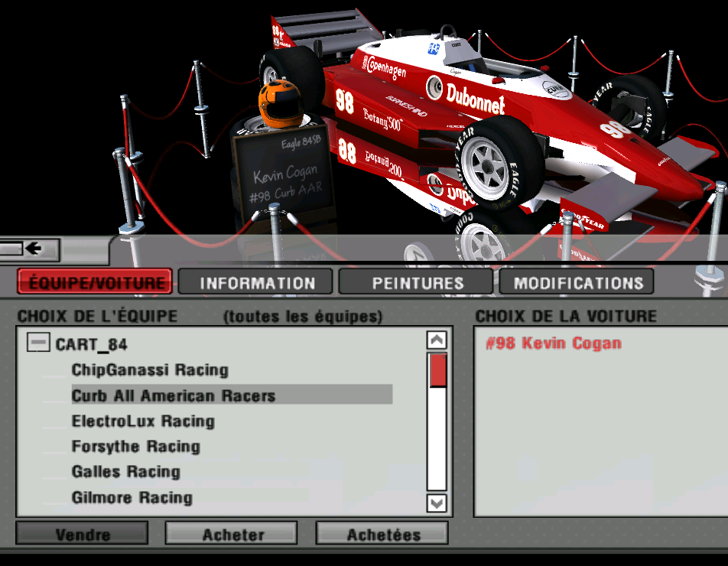Viewport: 728px width, 566px height.
Task: Select Curb All American Racers team
Action: tap(232, 395)
